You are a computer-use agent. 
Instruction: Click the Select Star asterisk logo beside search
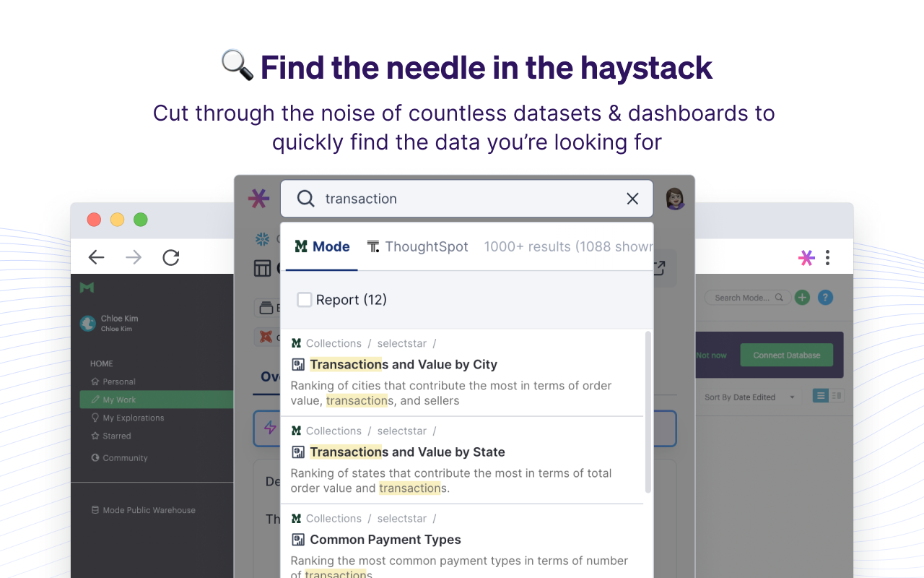(x=258, y=198)
